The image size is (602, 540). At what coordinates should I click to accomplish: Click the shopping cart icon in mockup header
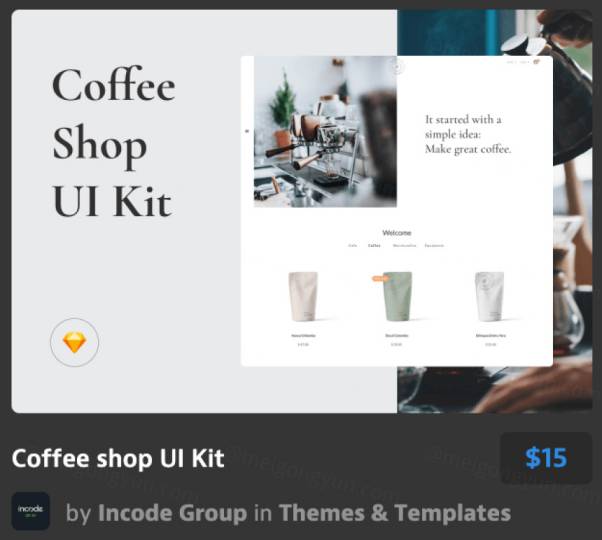pyautogui.click(x=536, y=62)
